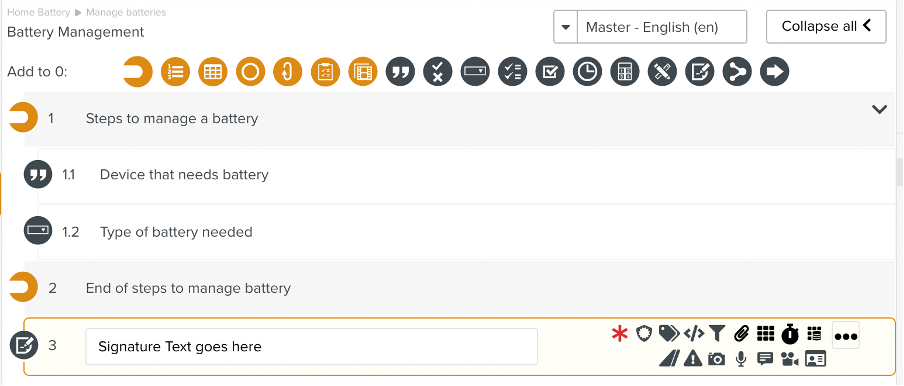Add a date/time clock field
The width and height of the screenshot is (904, 386).
coord(587,71)
